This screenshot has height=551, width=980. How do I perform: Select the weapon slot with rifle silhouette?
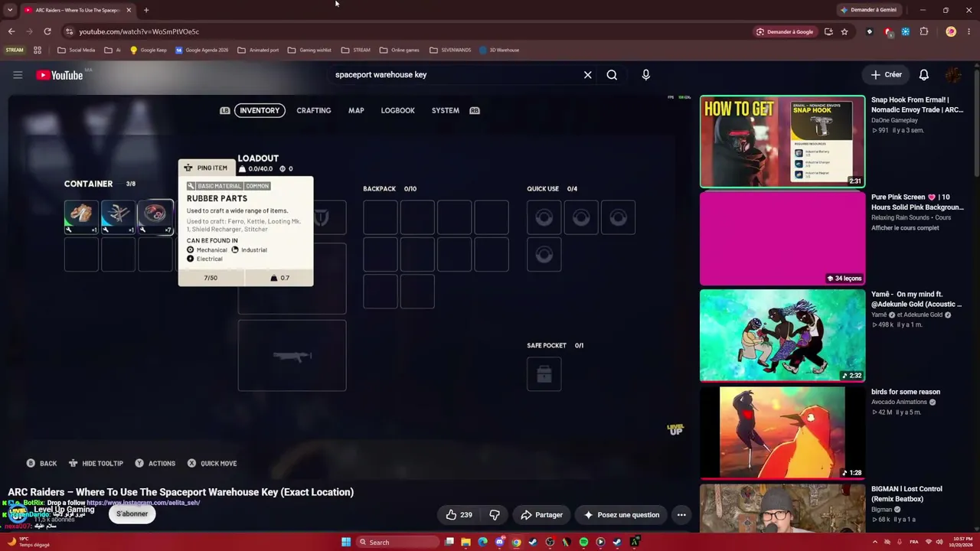click(292, 356)
